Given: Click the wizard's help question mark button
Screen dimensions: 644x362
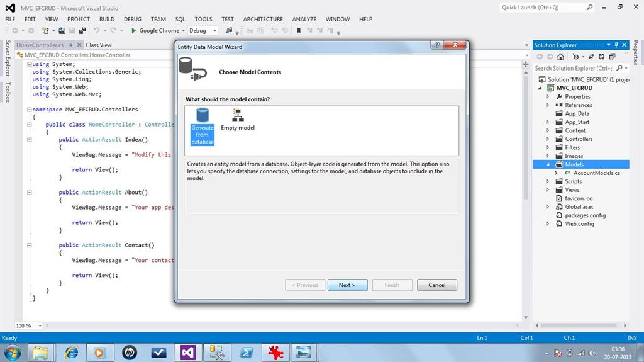Looking at the screenshot, I should click(x=437, y=45).
